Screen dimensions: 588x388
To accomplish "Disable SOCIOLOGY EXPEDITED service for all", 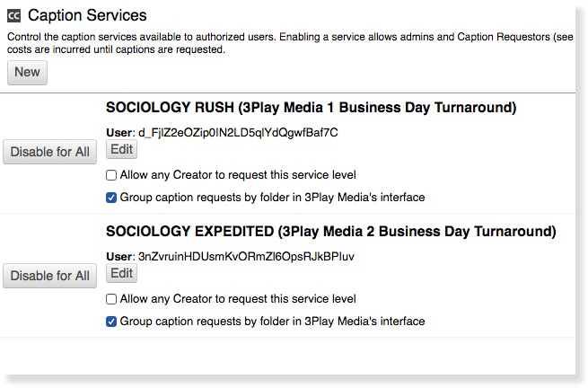I will point(49,276).
